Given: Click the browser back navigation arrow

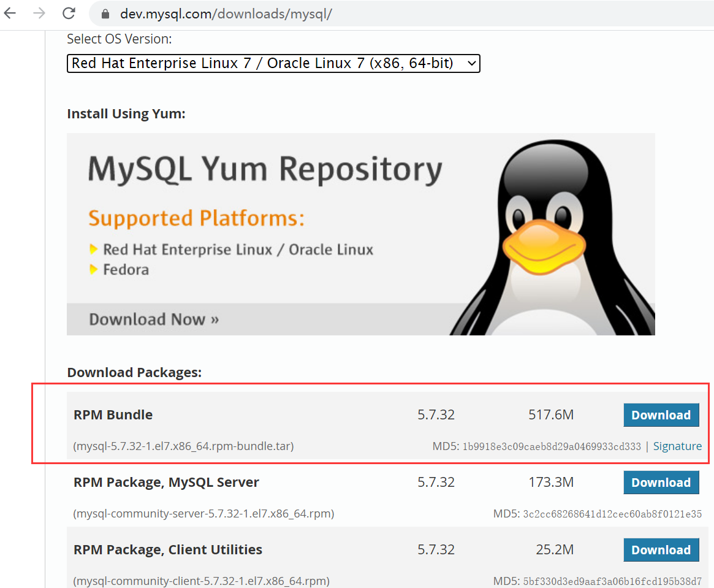Looking at the screenshot, I should (10, 13).
